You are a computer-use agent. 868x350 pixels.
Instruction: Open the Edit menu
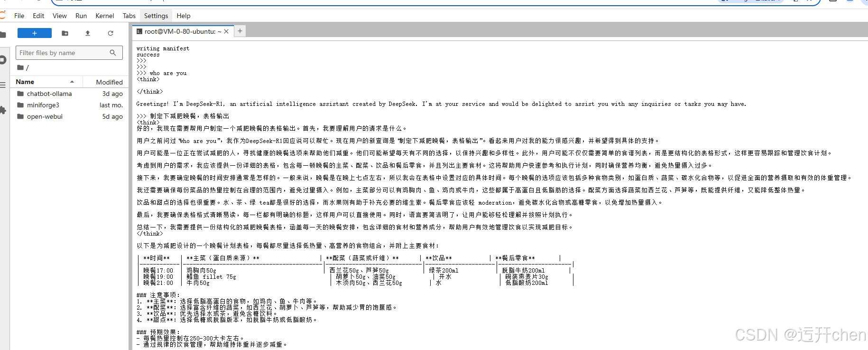click(x=38, y=16)
